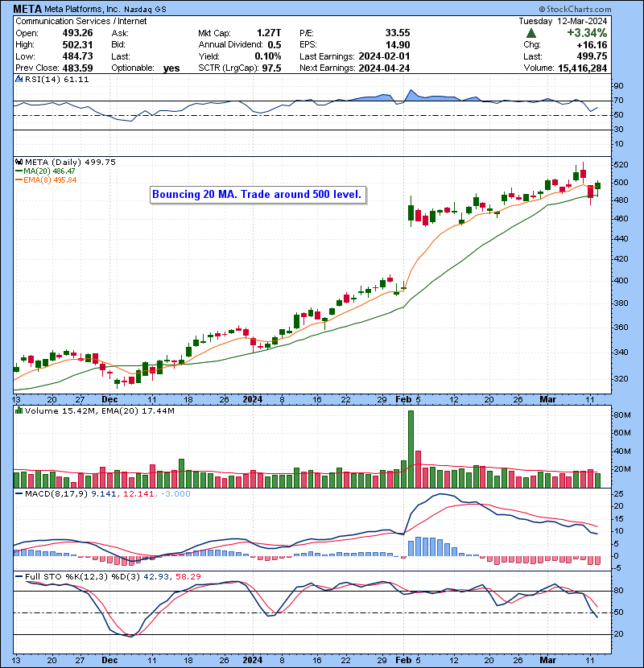Click the green MA(20) legend line marker

point(19,171)
